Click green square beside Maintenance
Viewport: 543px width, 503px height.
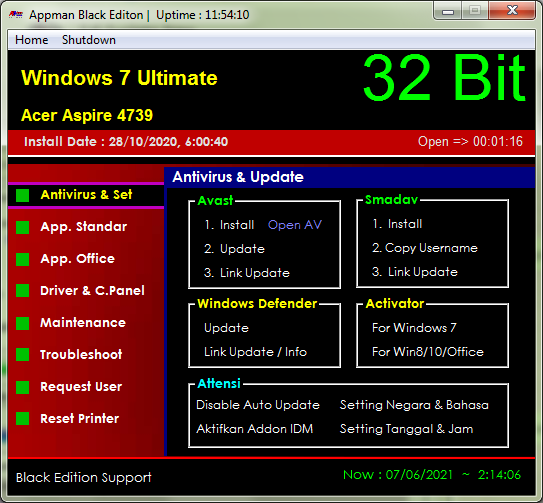[x=23, y=323]
